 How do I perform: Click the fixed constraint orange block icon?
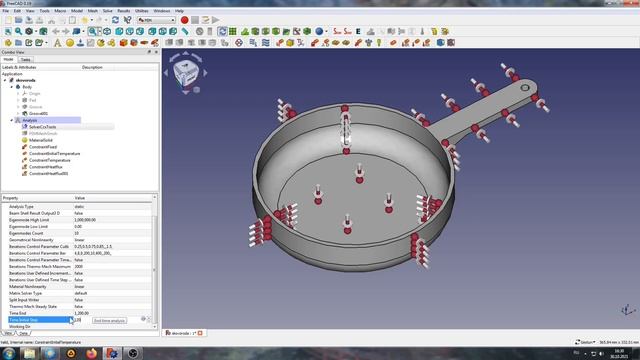124,42
